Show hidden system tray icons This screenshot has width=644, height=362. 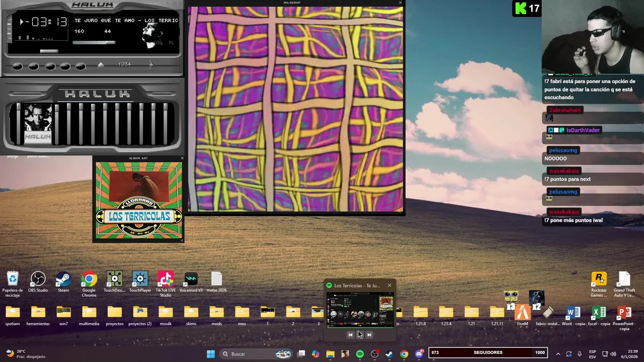click(558, 354)
